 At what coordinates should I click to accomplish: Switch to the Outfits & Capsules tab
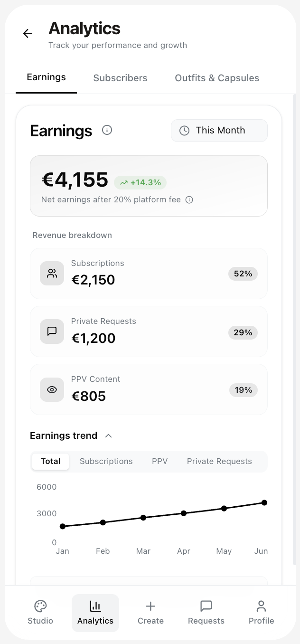(x=217, y=78)
